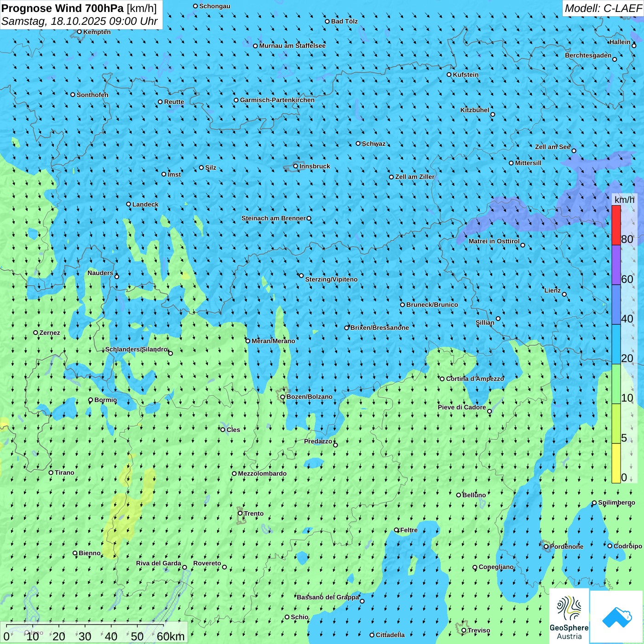Image resolution: width=644 pixels, height=644 pixels.
Task: Click the 'Prognose Wind 700hPa [km/h]' title
Action: (x=79, y=8)
